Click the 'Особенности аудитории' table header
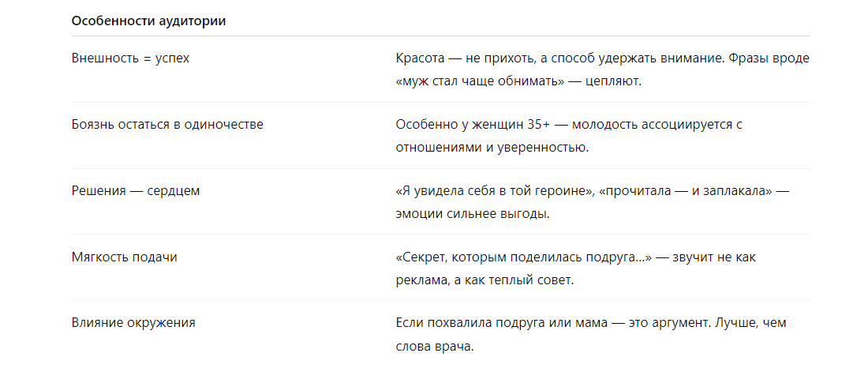 [x=148, y=21]
